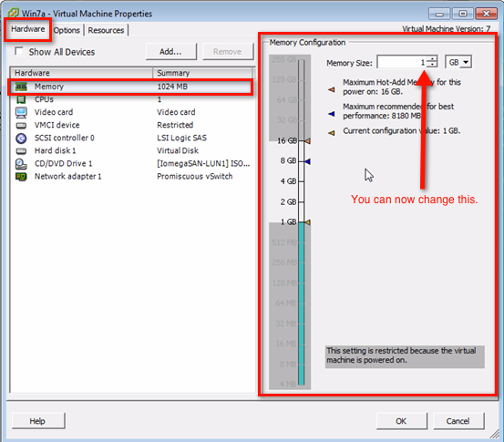This screenshot has width=504, height=442.
Task: Click the Network adapter 1 icon
Action: [21, 177]
